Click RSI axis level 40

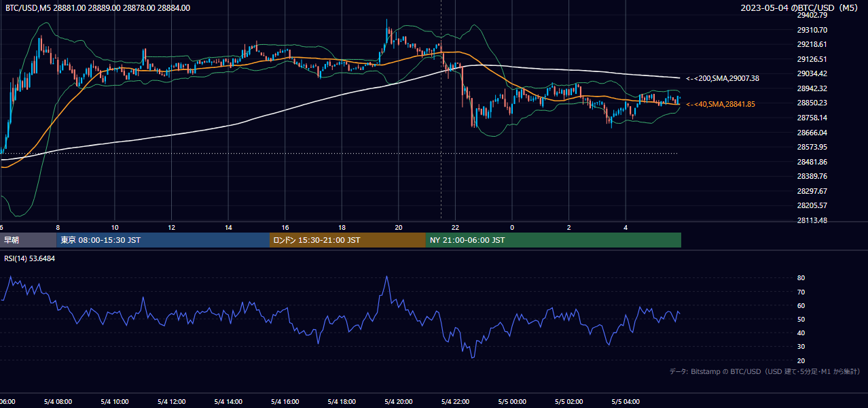801,333
